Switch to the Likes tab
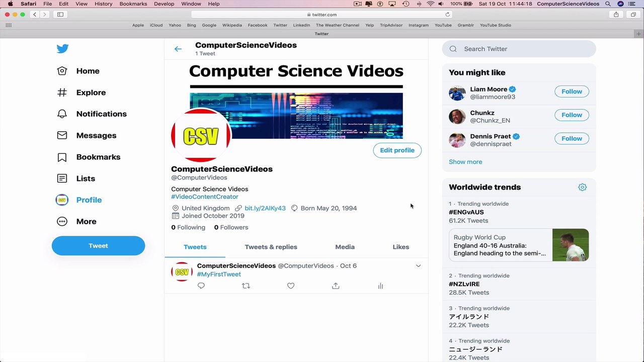 (401, 247)
